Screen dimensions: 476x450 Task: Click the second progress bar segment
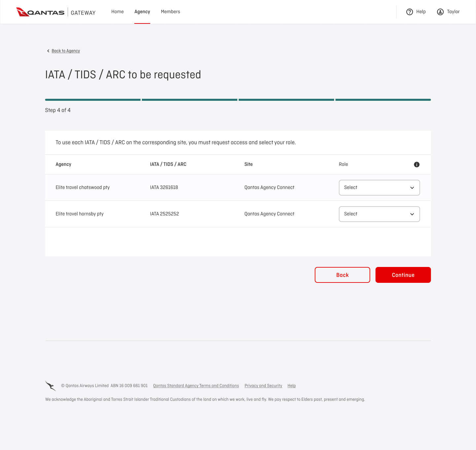[x=189, y=100]
